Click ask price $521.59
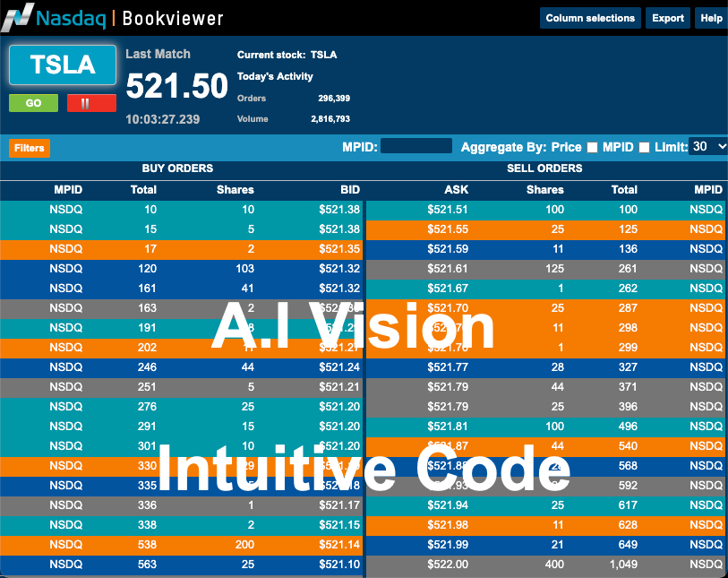Image resolution: width=728 pixels, height=578 pixels. (x=448, y=249)
